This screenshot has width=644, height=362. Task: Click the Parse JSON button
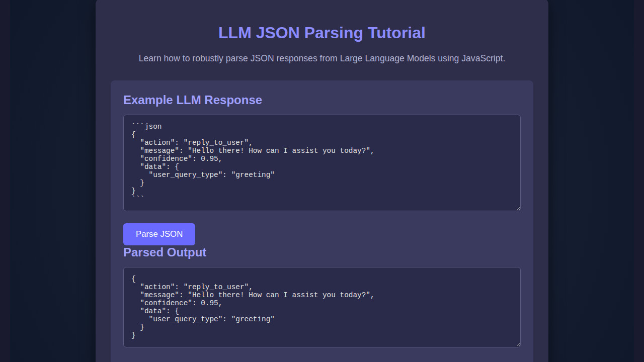pos(159,234)
